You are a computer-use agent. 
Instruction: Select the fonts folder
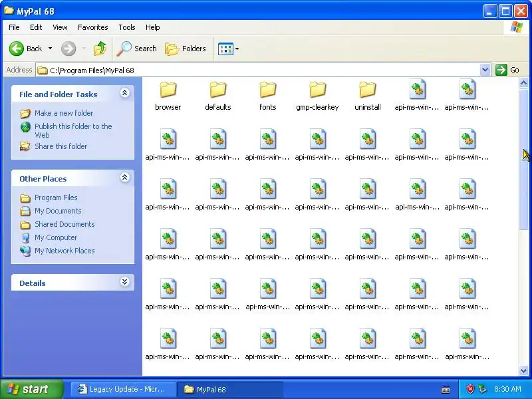point(268,96)
